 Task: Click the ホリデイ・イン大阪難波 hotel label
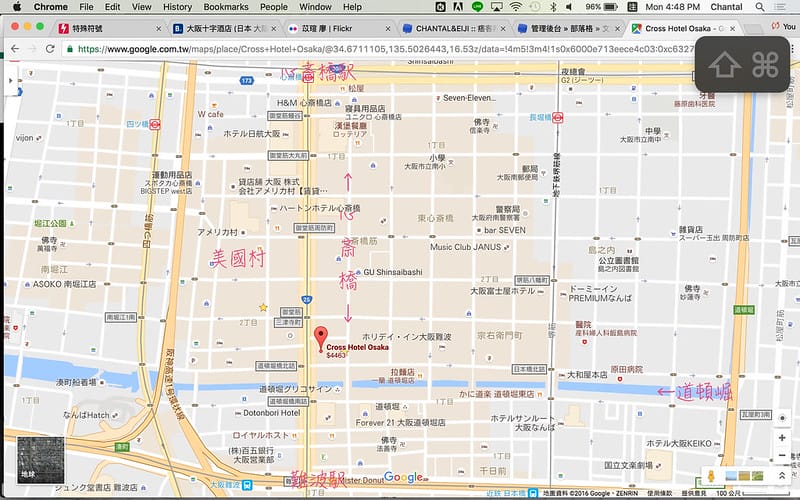click(407, 337)
